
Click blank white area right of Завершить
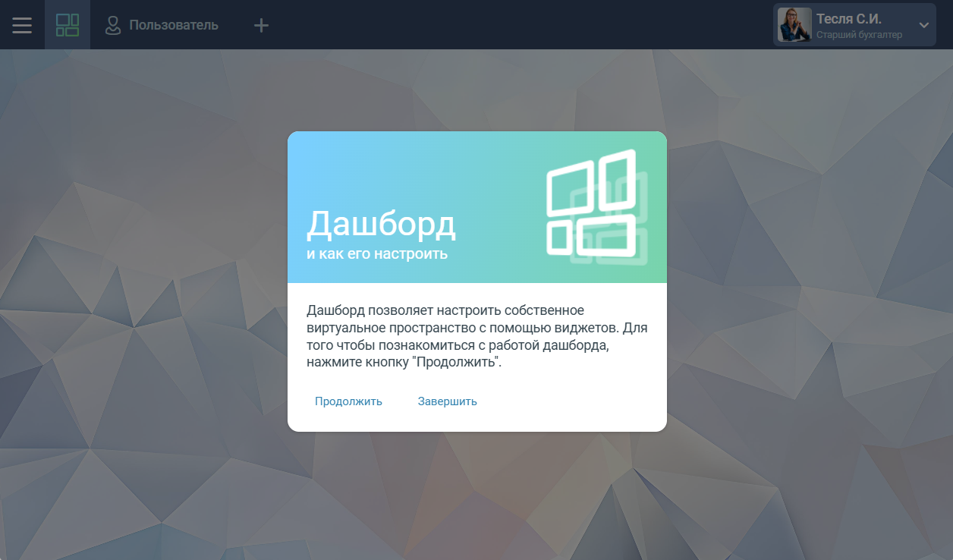coord(577,401)
